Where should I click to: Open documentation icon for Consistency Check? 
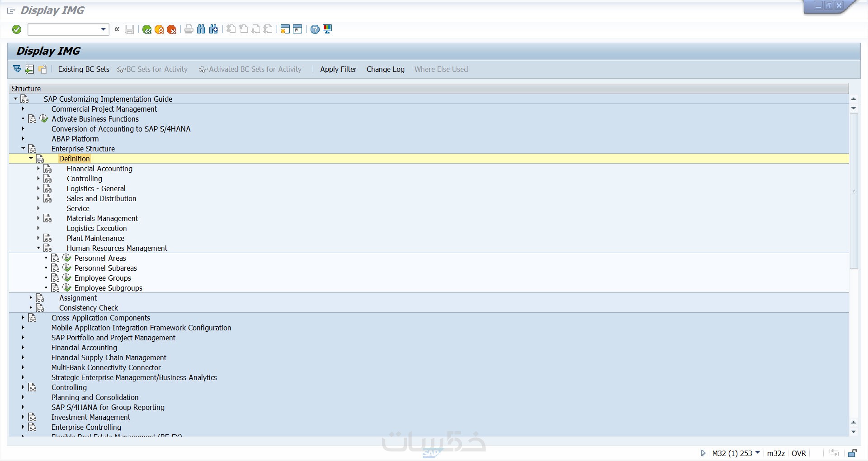[40, 308]
